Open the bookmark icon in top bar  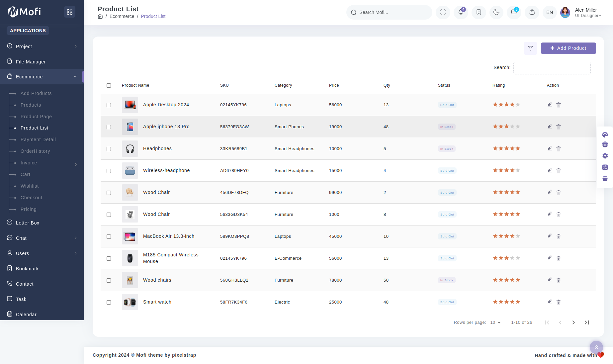pyautogui.click(x=479, y=12)
